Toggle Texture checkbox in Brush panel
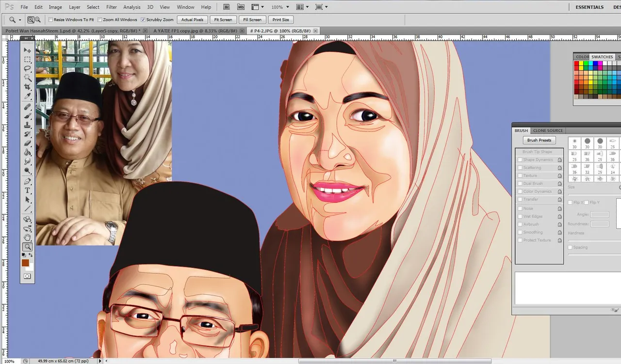Image resolution: width=621 pixels, height=364 pixels. tap(520, 175)
